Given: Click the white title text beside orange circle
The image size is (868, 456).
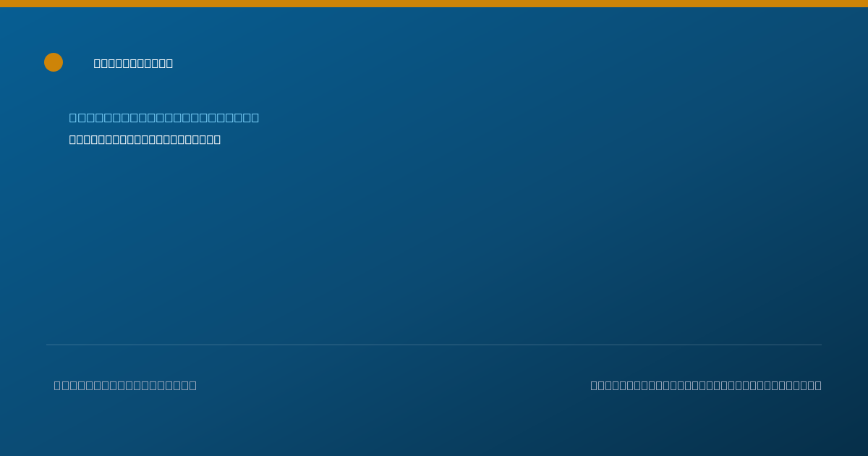Looking at the screenshot, I should coord(133,63).
